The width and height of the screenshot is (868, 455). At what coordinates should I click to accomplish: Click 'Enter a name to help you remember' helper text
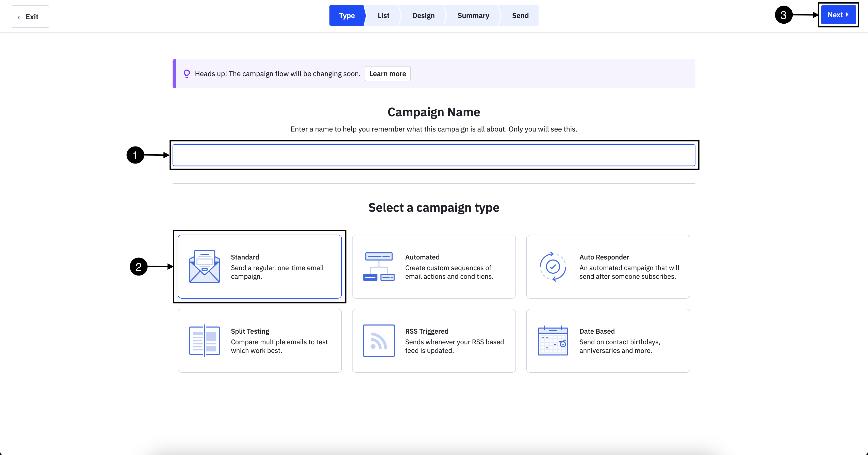434,129
